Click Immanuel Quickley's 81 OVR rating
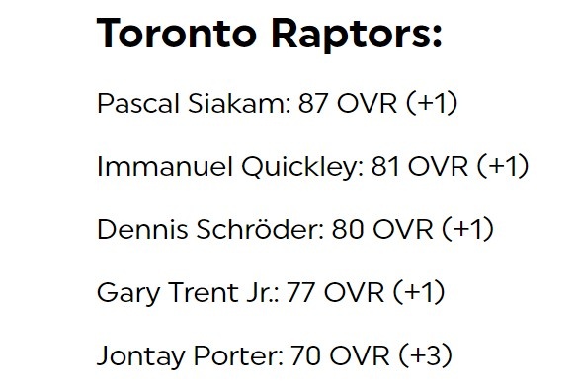 pos(420,167)
